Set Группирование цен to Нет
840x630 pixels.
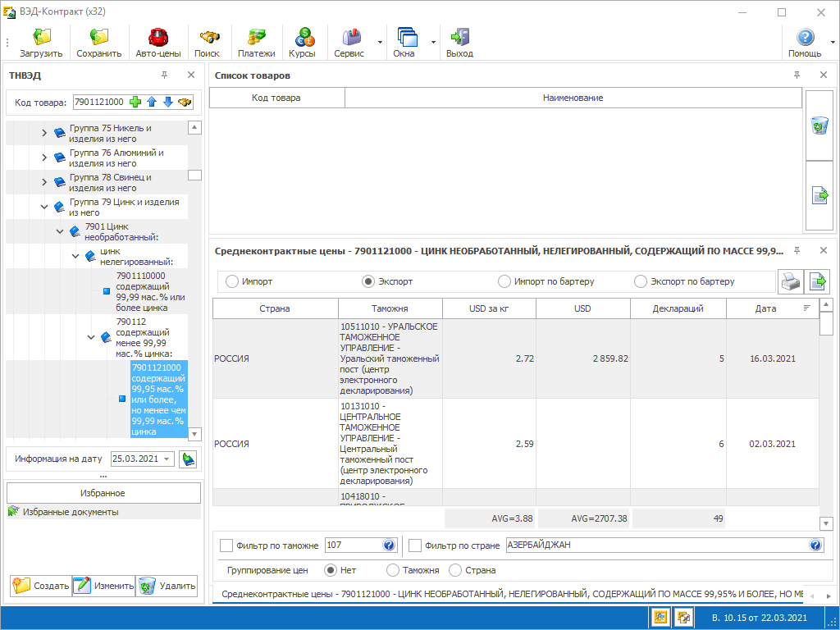(x=331, y=571)
